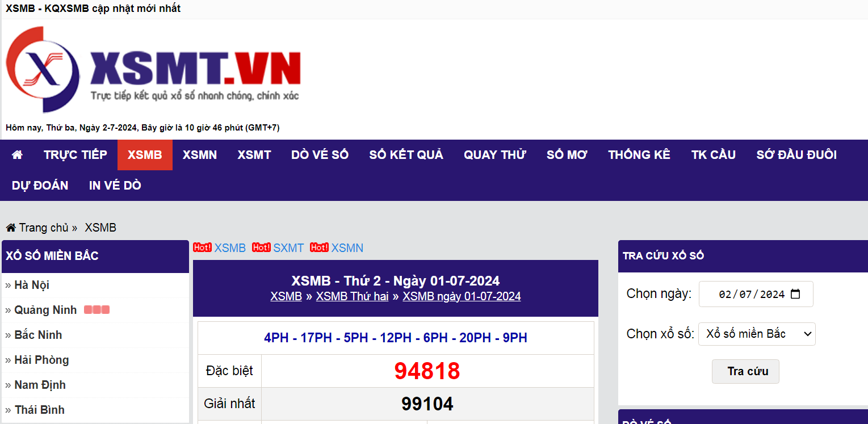Open Hải Phòng lottery from sidebar
The image size is (868, 424).
coord(41,360)
